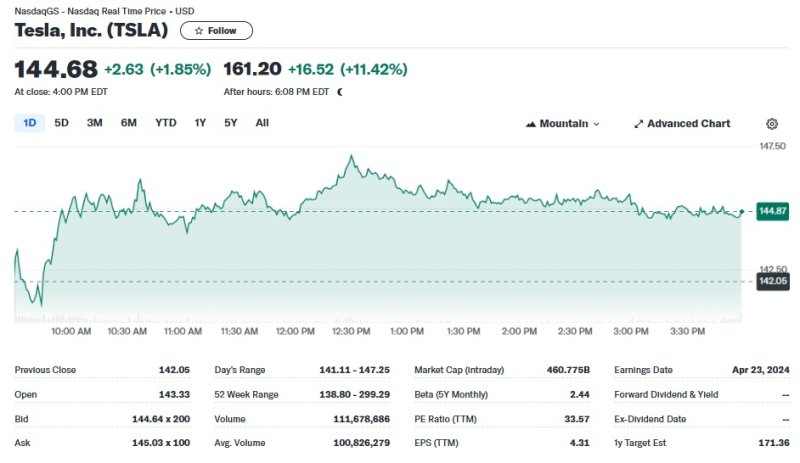The width and height of the screenshot is (800, 463).
Task: Open the Advanced Chart link
Action: pos(688,124)
